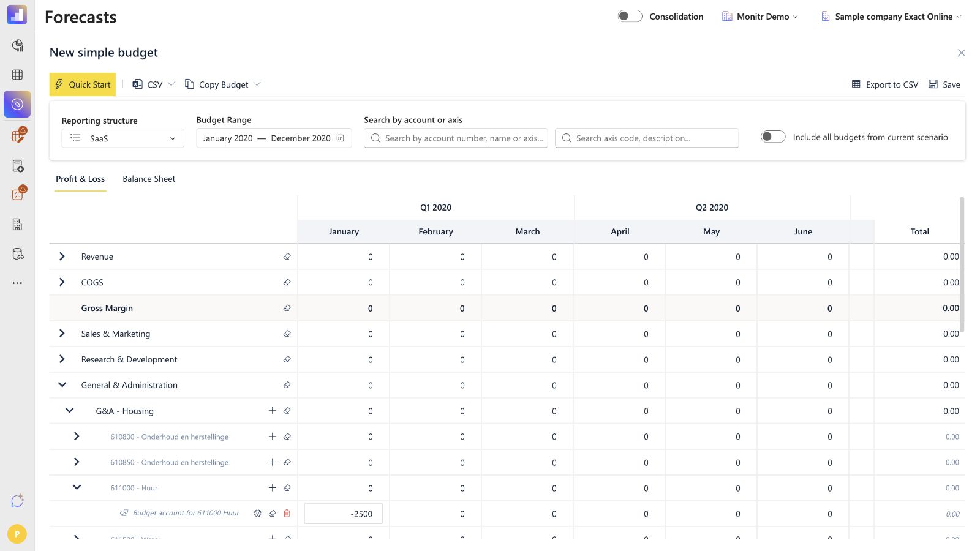Viewport: 980px width, 551px height.
Task: Switch to the Balance Sheet tab
Action: [149, 179]
